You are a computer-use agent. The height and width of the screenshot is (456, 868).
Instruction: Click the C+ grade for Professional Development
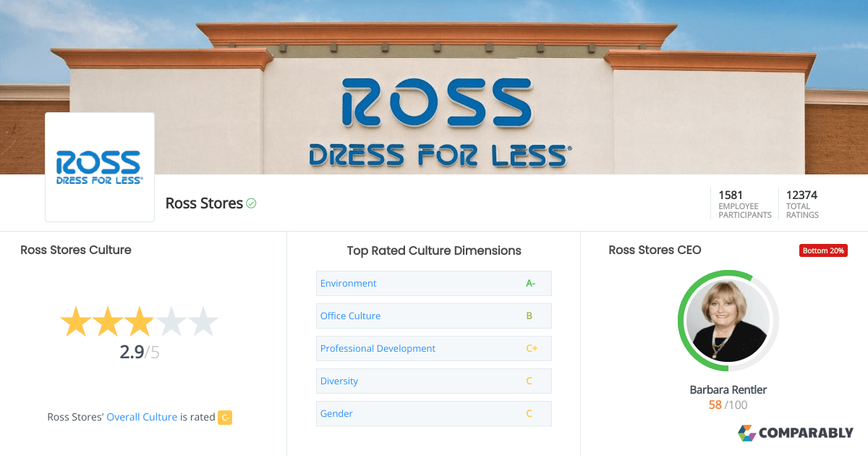tap(532, 348)
